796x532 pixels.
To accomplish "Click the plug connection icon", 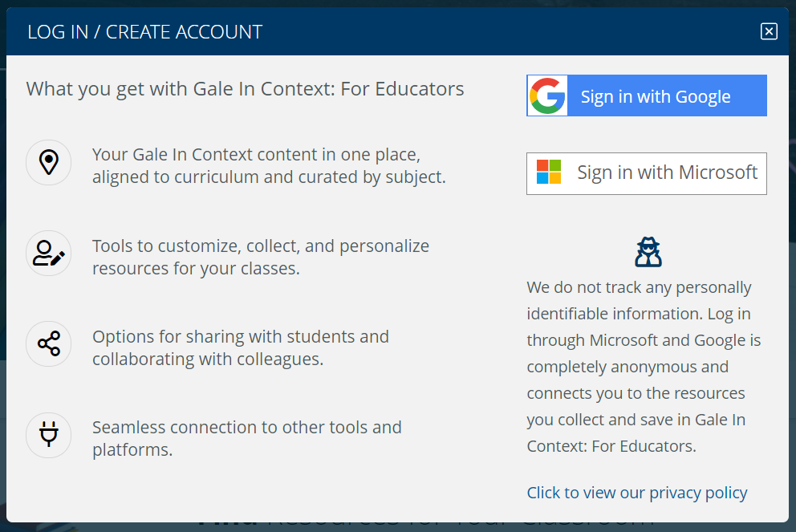I will pyautogui.click(x=49, y=435).
